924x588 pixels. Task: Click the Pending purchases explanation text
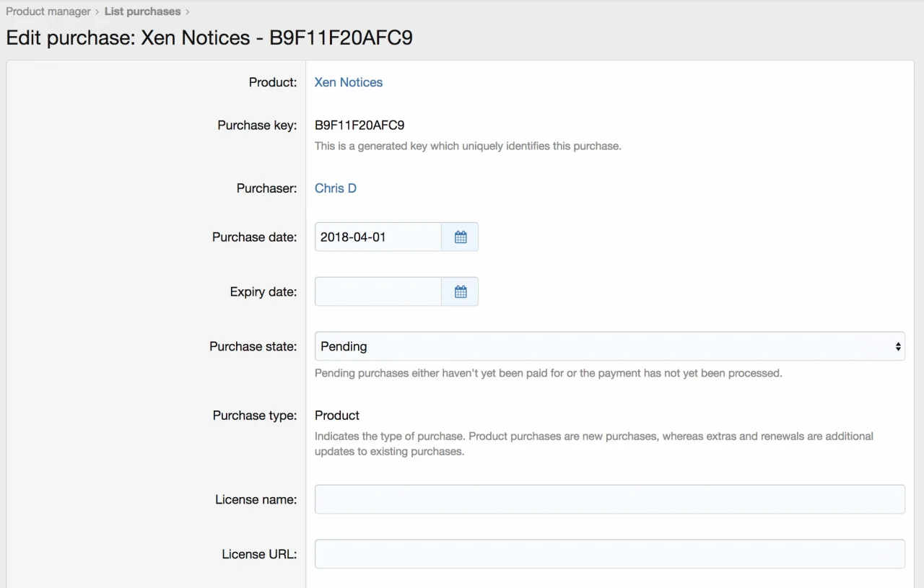tap(548, 374)
